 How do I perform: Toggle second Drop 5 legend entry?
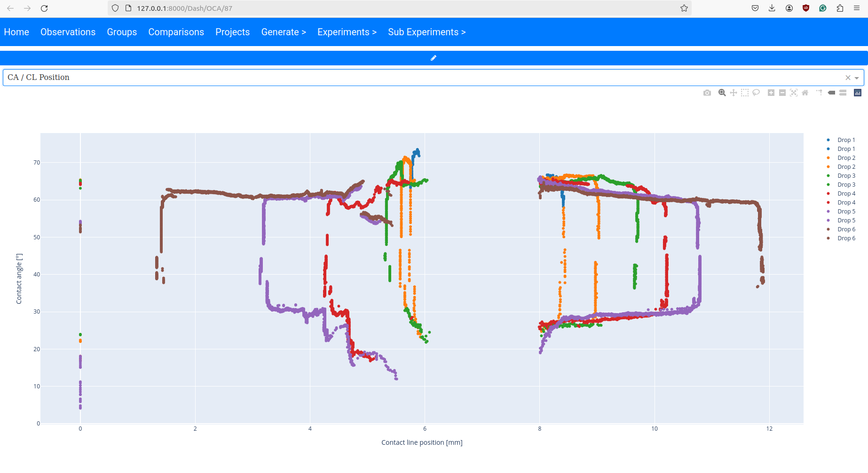pos(841,221)
